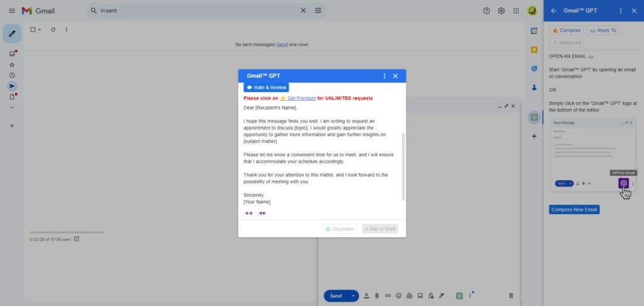Open Gmail GPT side panel three-dot menu

[x=621, y=11]
